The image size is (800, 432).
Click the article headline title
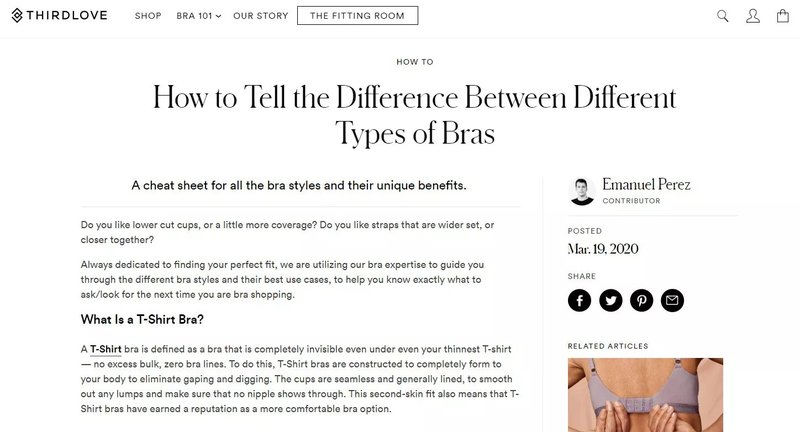(x=415, y=115)
